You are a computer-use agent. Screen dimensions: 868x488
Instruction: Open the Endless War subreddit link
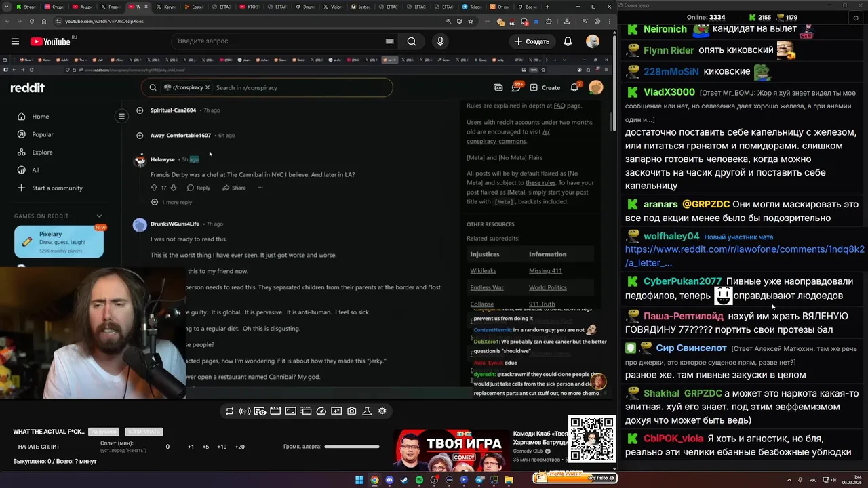[486, 287]
